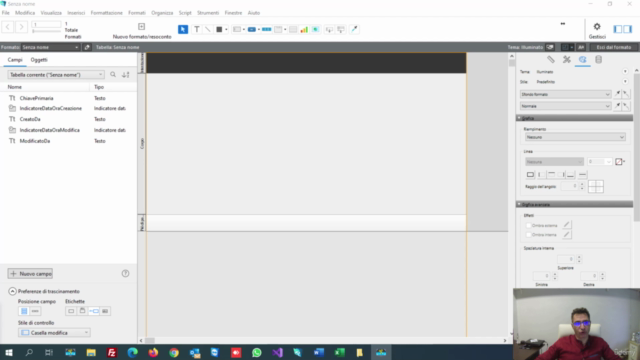The width and height of the screenshot is (640, 360).
Task: Expand Riempimento Nessuno dropdown
Action: (575, 137)
